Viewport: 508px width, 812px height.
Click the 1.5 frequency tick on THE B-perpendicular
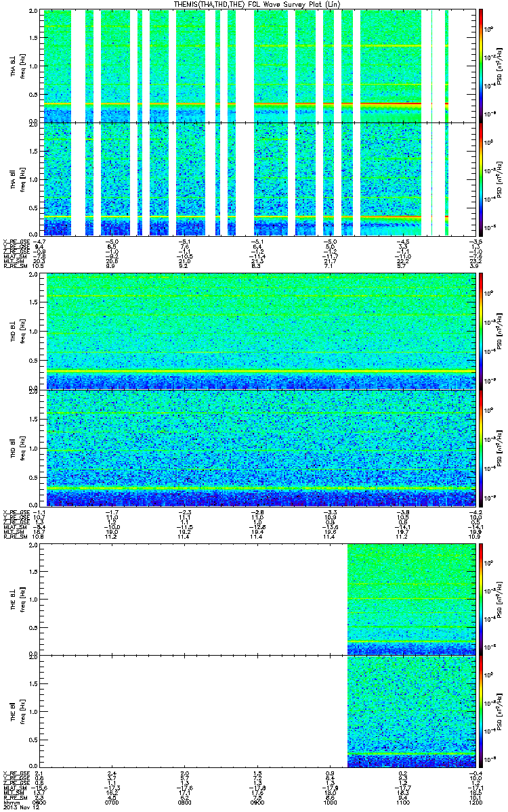click(35, 571)
